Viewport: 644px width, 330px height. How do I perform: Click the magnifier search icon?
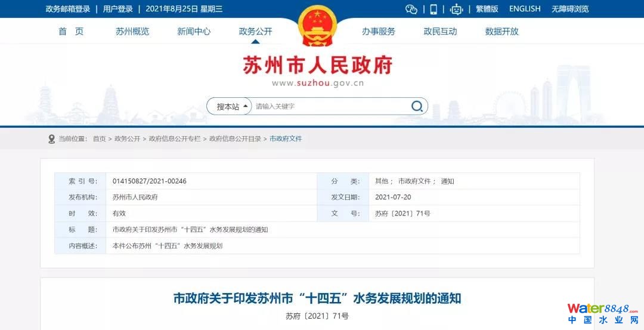417,106
